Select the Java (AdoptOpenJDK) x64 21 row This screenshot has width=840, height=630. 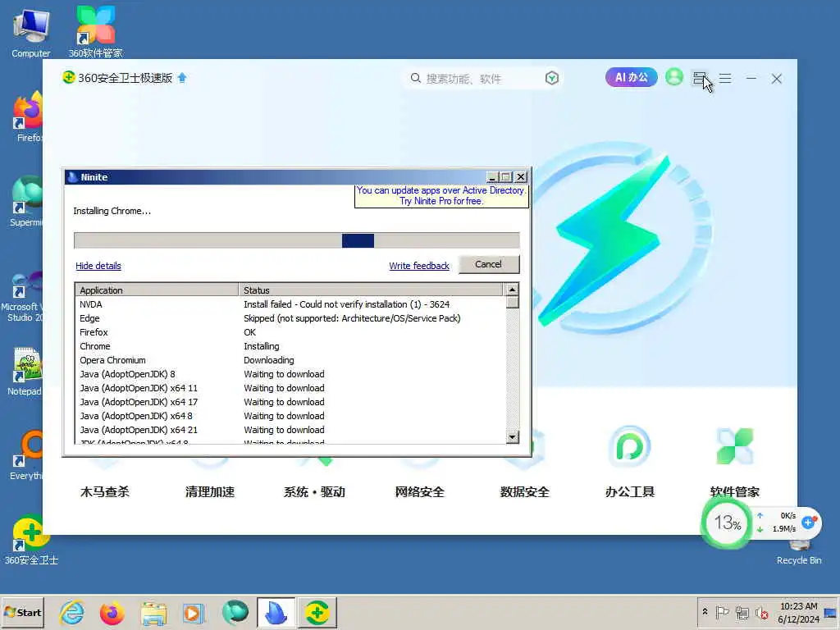click(x=291, y=430)
